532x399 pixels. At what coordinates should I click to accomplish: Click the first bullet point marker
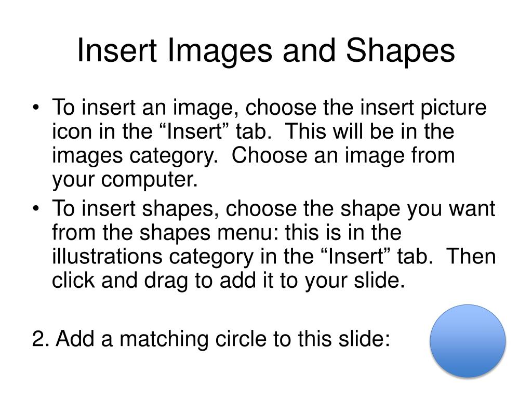point(36,108)
